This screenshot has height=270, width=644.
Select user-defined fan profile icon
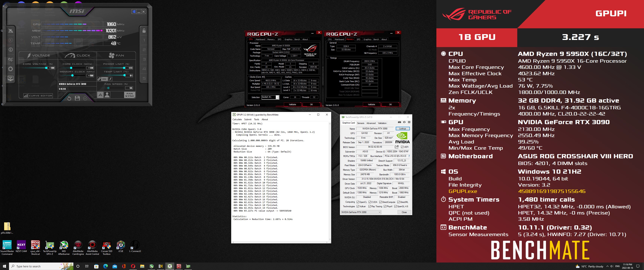(x=107, y=95)
